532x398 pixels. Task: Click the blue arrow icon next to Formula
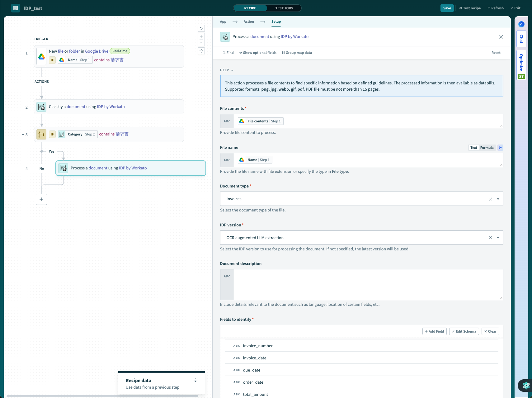[500, 148]
